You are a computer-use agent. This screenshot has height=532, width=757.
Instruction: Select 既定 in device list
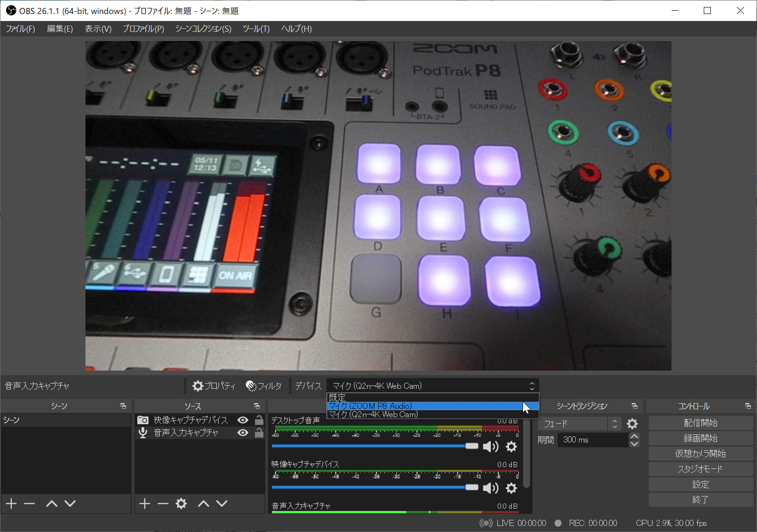pyautogui.click(x=432, y=398)
